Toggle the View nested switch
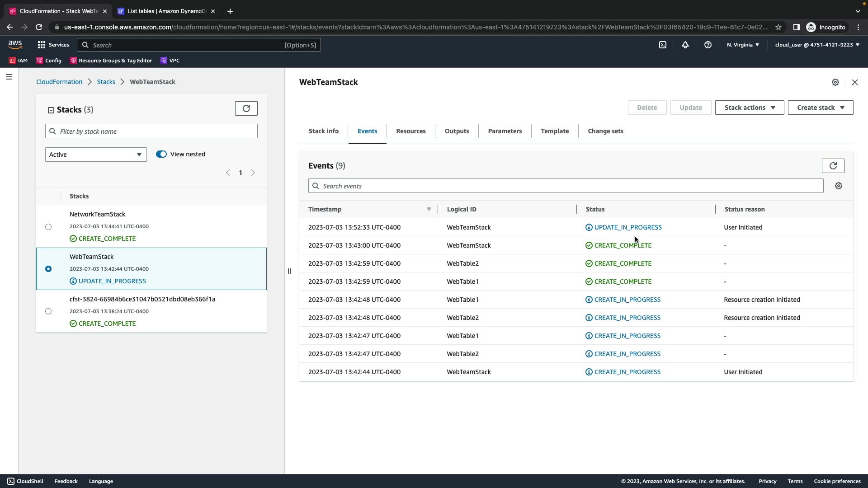Viewport: 868px width, 488px height. pyautogui.click(x=161, y=154)
